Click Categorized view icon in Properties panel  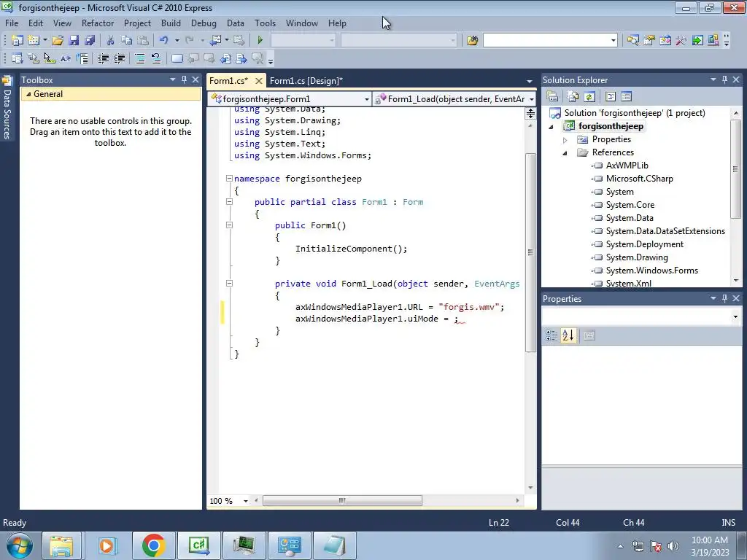[x=551, y=335]
